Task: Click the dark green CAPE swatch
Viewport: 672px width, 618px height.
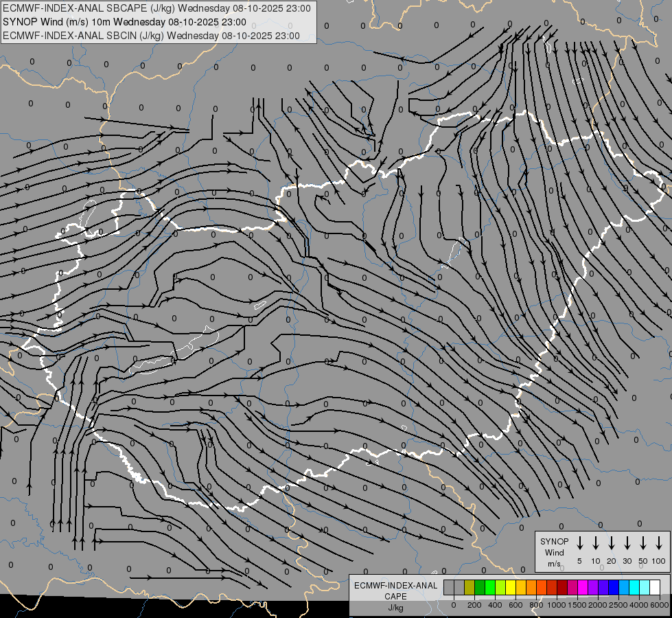Action: [x=480, y=588]
